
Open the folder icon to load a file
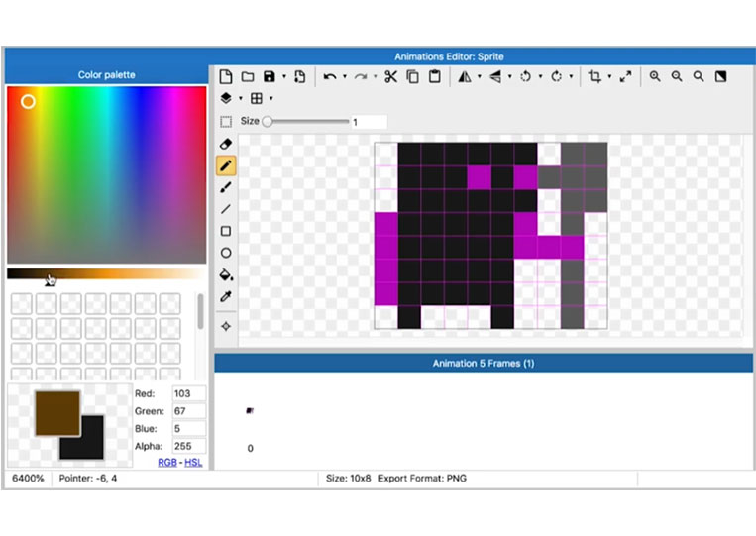click(248, 76)
